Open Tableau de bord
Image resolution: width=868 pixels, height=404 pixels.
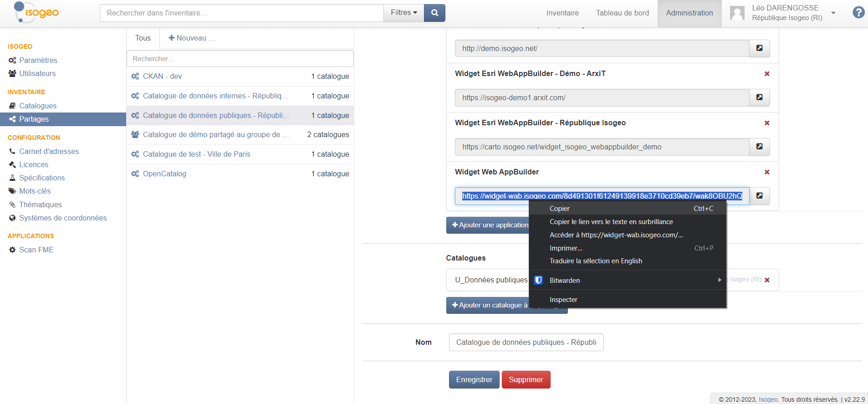tap(623, 13)
